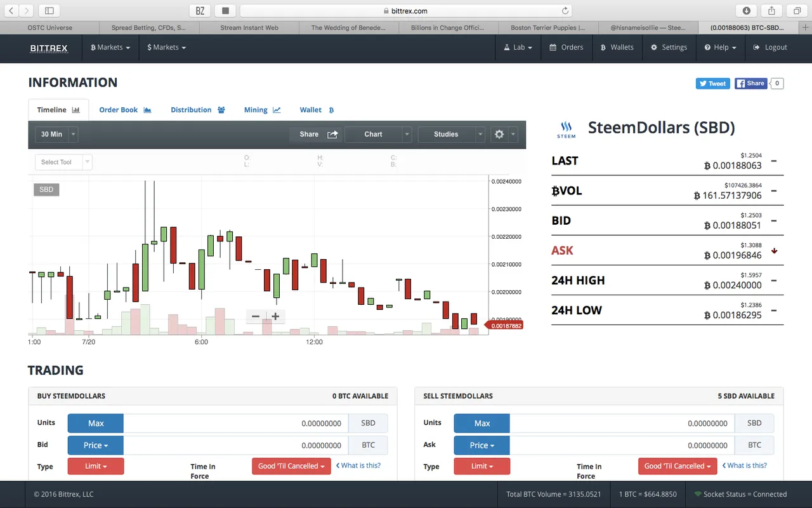Image resolution: width=812 pixels, height=508 pixels.
Task: Open Safari downloads icon
Action: tap(747, 11)
